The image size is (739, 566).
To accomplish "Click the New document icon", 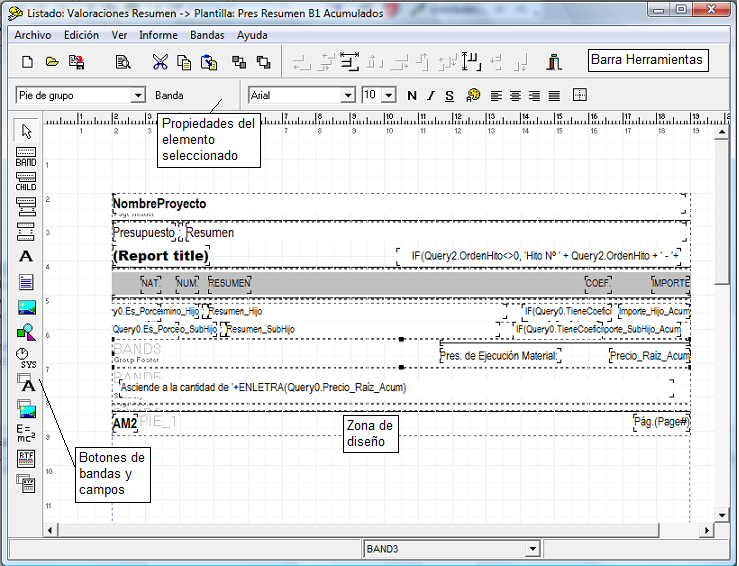I will [28, 62].
